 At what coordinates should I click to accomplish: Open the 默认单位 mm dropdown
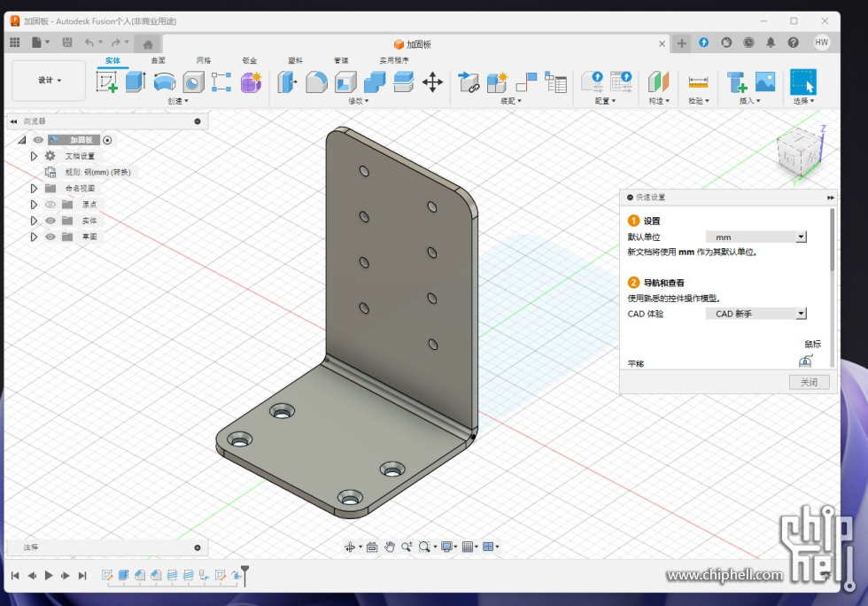(x=756, y=237)
